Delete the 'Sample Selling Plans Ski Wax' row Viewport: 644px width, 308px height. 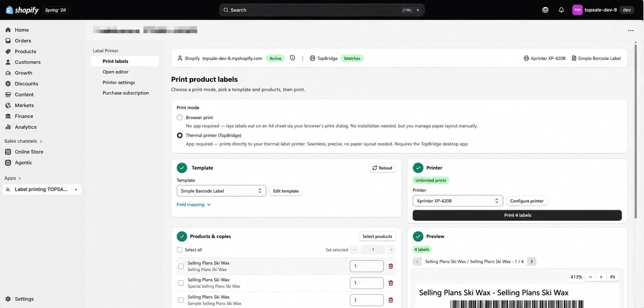click(x=391, y=300)
